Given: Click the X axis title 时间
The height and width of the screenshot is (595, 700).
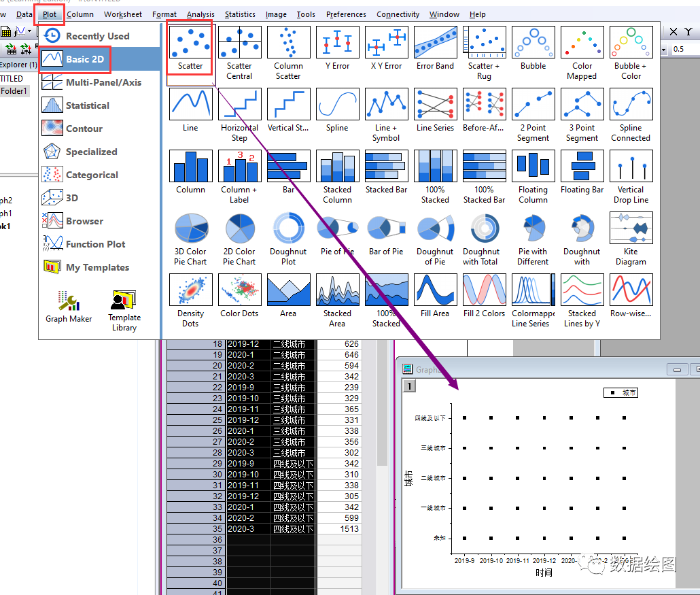Looking at the screenshot, I should pos(544,573).
